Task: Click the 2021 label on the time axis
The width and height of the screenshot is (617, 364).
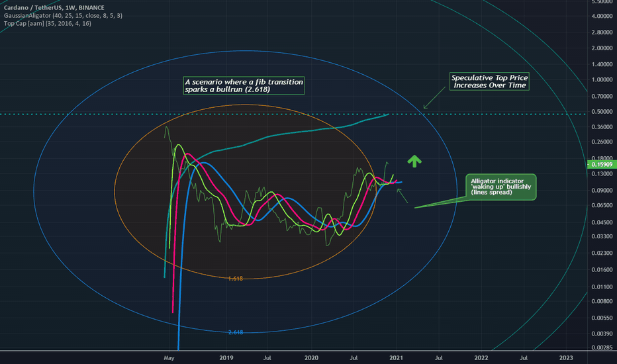Action: [397, 357]
